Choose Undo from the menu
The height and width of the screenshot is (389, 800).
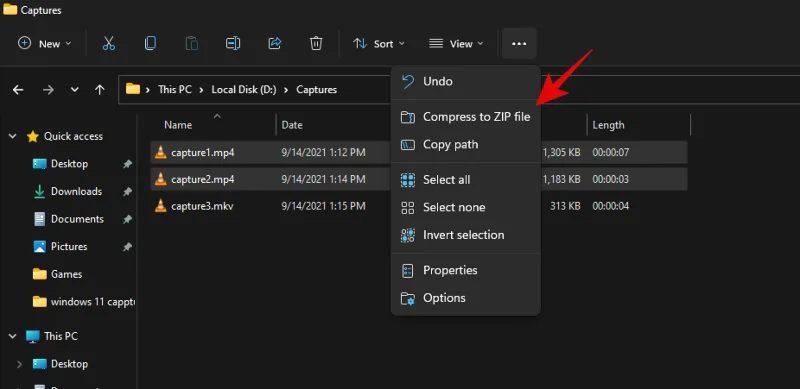click(465, 81)
